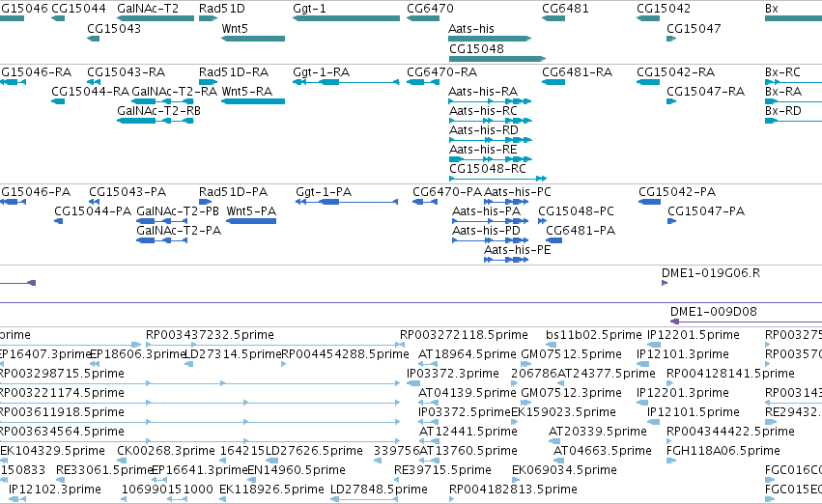Select the Ggt-1 gene label
Viewport: 822px width, 504px height.
309,9
